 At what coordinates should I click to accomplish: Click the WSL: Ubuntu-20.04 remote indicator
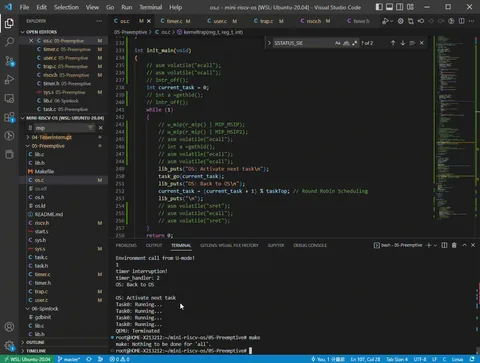(x=27, y=359)
